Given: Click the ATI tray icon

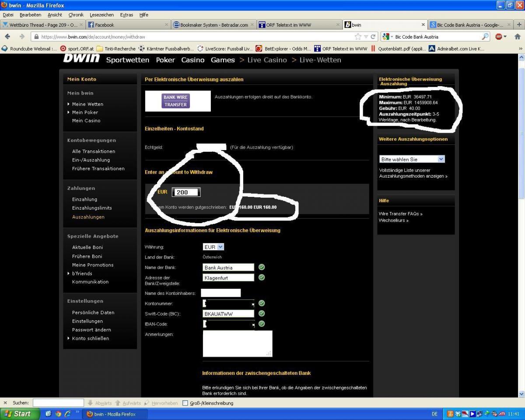Looking at the screenshot, I should click(x=502, y=414).
